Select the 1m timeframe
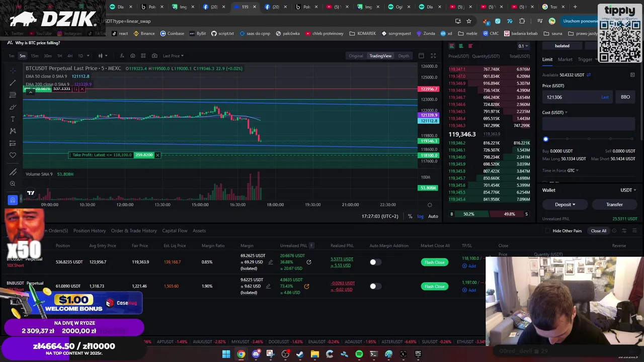The image size is (644, 362). tap(12, 56)
